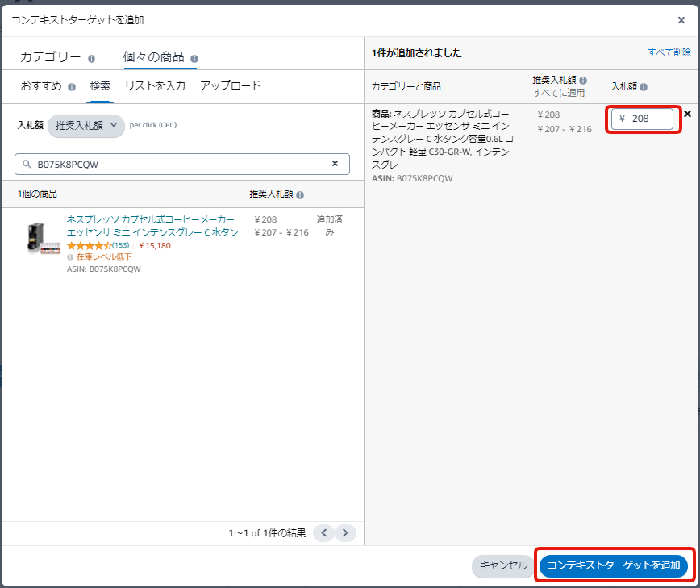Click the Nespresso coffee maker thumbnail
The width and height of the screenshot is (700, 588).
(40, 239)
